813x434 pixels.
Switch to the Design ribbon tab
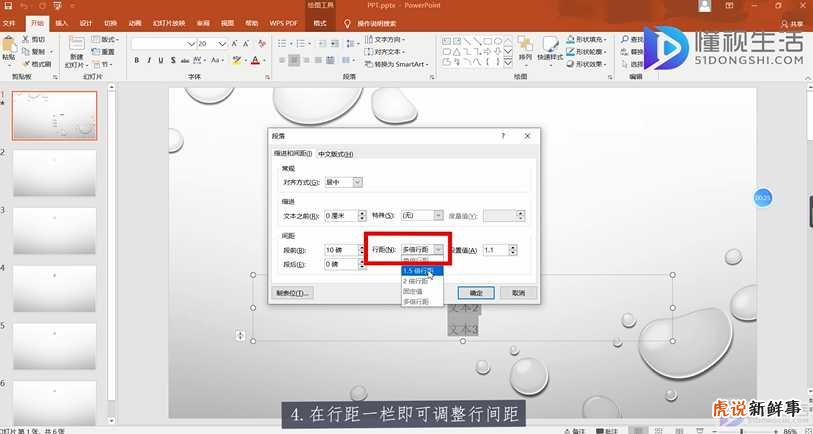coord(86,23)
